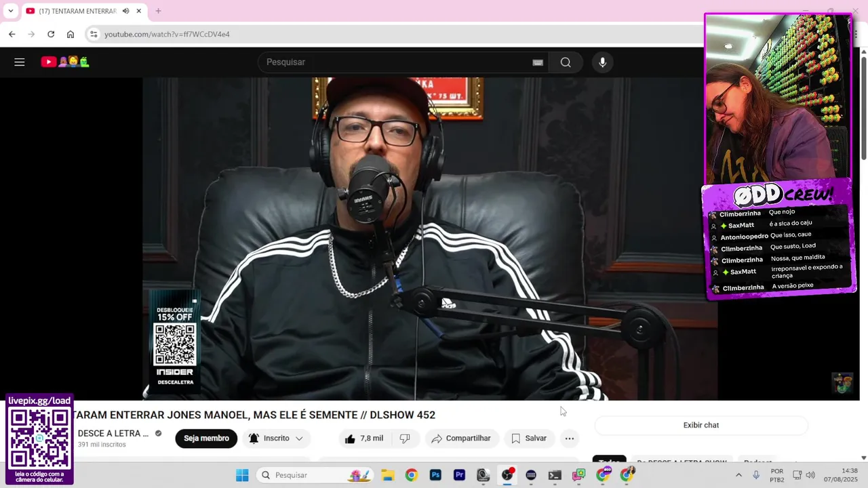Viewport: 868px width, 488px height.
Task: Open the terminal app in the taskbar
Action: click(x=555, y=475)
